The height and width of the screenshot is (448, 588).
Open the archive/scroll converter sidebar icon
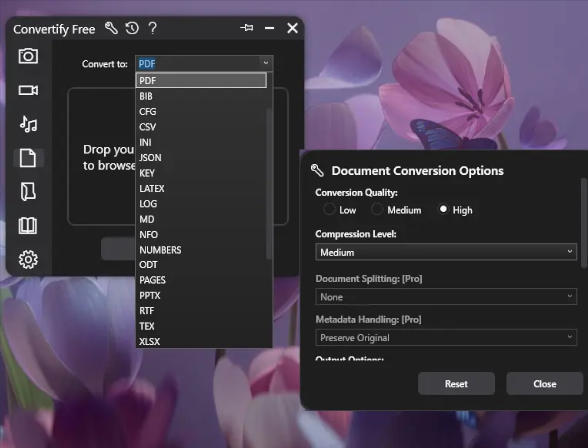tap(28, 192)
